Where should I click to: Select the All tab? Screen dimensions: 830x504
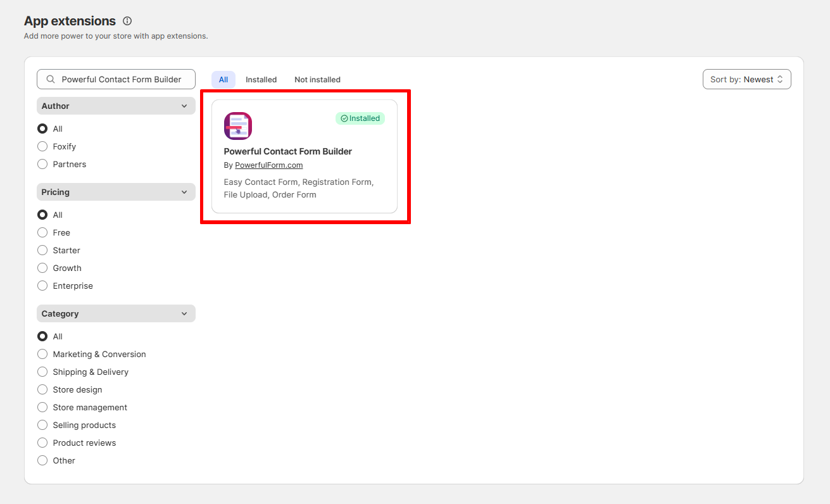point(223,80)
